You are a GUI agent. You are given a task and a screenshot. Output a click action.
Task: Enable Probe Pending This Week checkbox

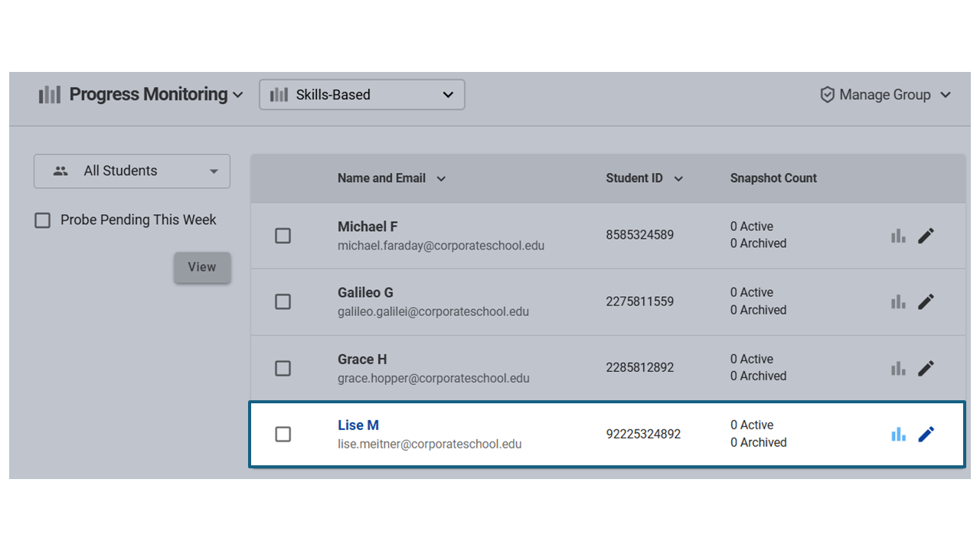pyautogui.click(x=42, y=220)
